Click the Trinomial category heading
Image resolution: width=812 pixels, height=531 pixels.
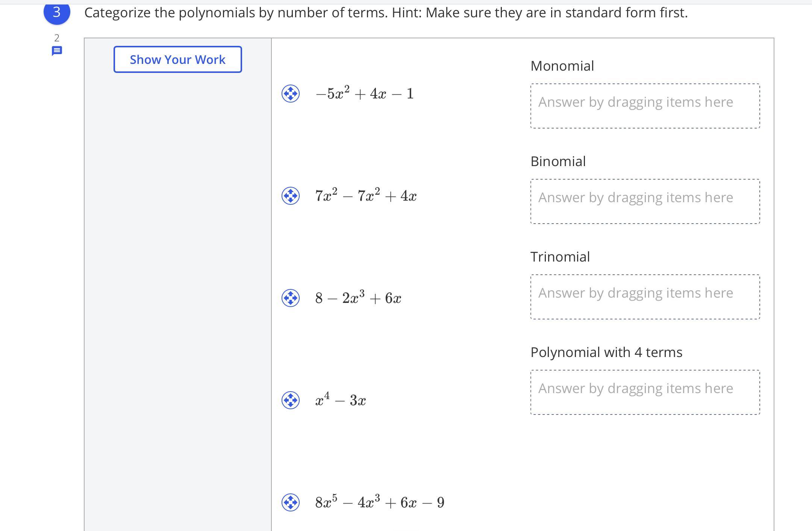560,257
